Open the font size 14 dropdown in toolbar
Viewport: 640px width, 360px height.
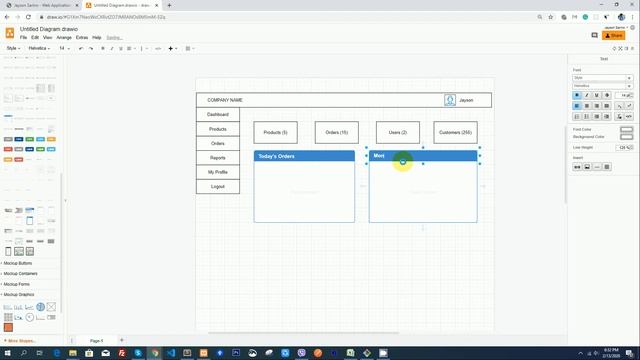64,48
